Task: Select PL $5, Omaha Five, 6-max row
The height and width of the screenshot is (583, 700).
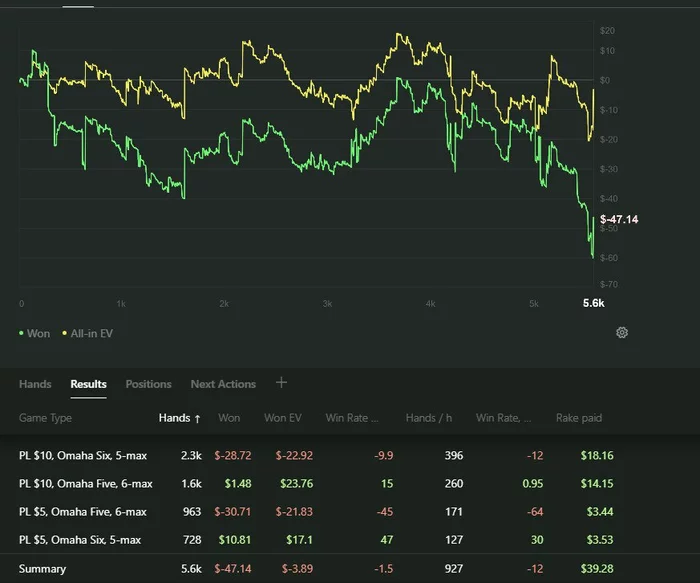Action: click(82, 512)
